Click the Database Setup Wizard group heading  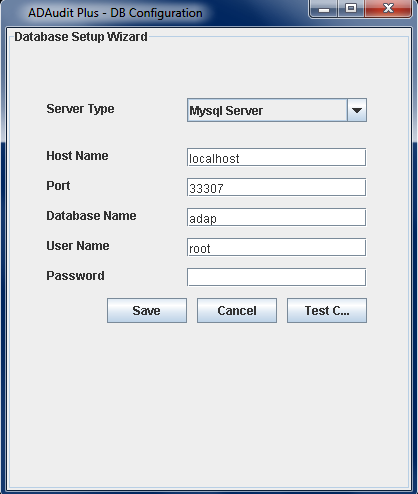point(81,37)
